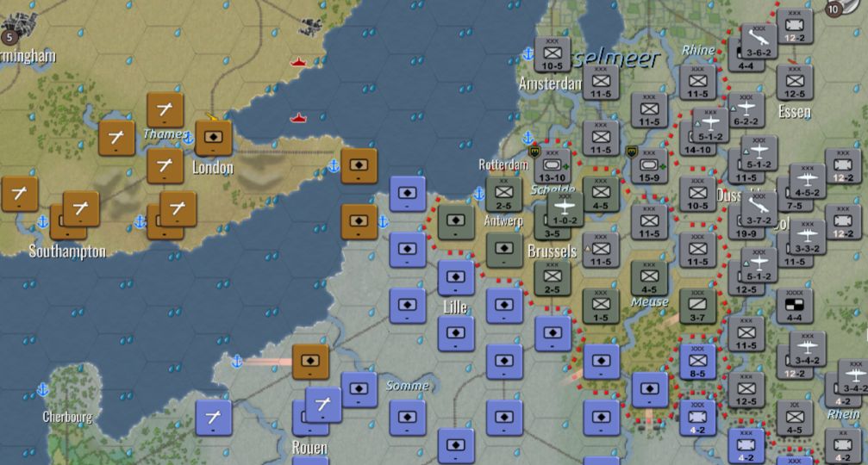868x465 pixels.
Task: Select the 1-5 infantry unit
Action: point(601,306)
